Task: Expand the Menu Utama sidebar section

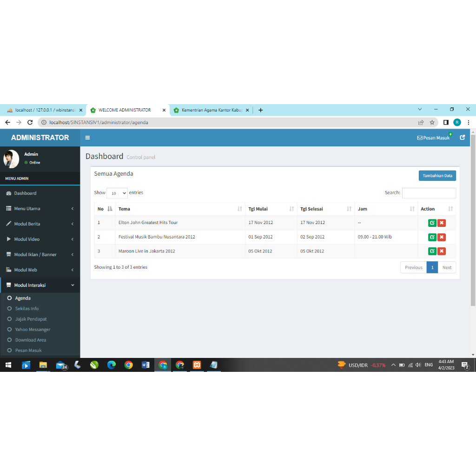Action: click(40, 209)
